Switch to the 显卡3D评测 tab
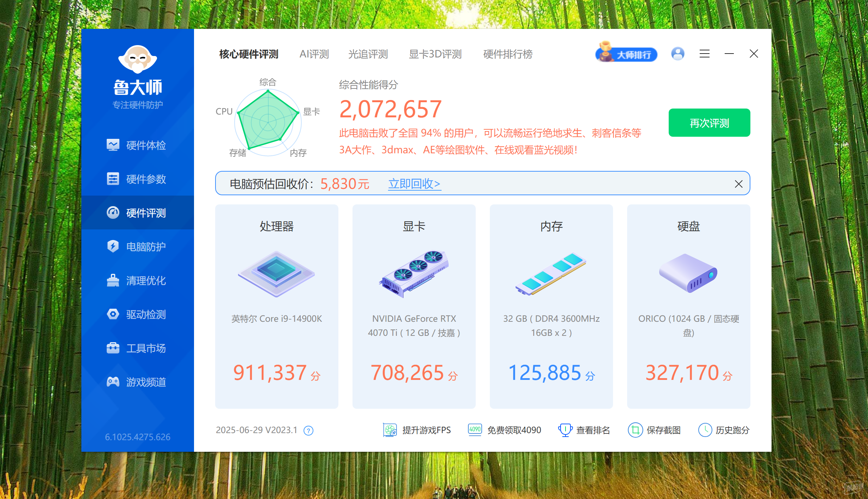 435,54
